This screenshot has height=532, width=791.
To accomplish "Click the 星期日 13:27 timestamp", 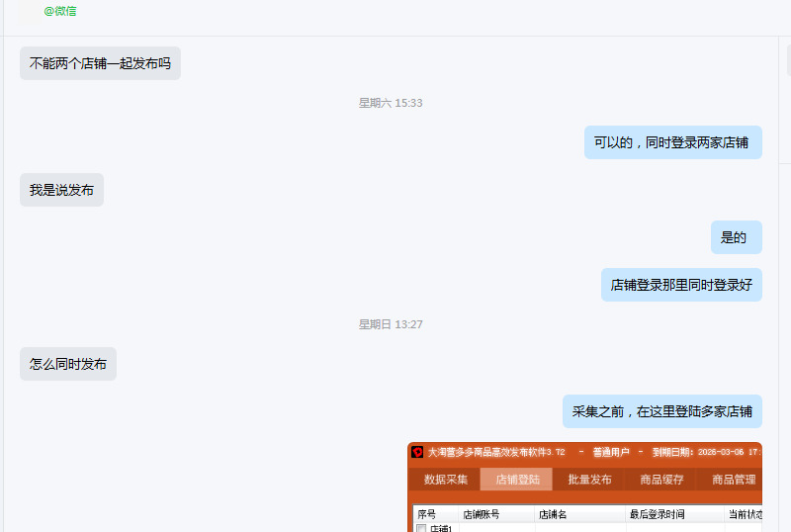I will tap(391, 324).
